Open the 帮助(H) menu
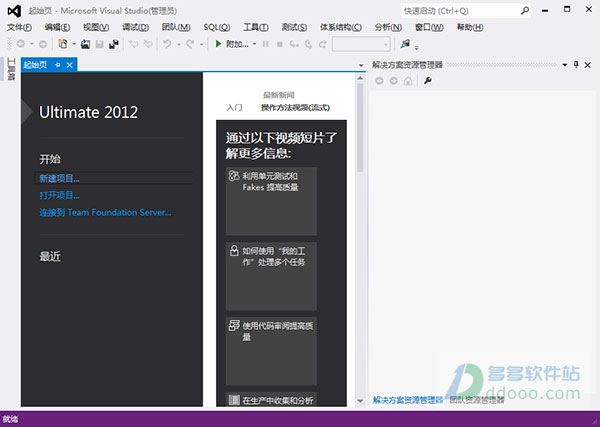Image resolution: width=600 pixels, height=427 pixels. [470, 28]
